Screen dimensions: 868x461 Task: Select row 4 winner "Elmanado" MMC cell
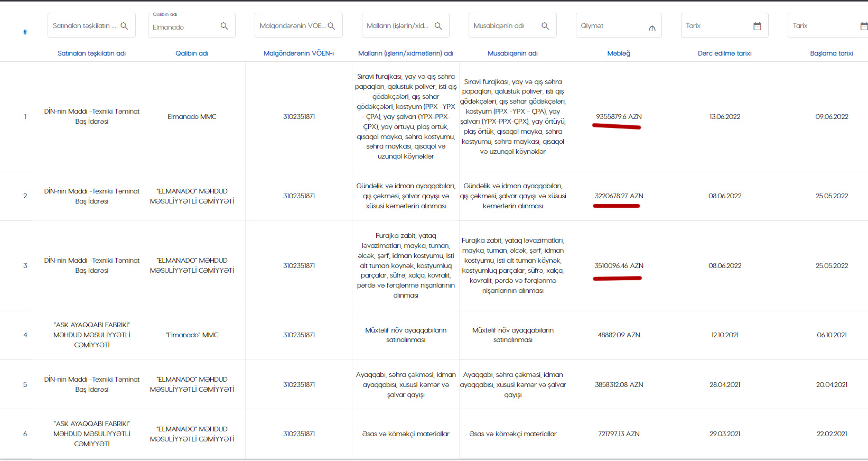[x=192, y=335]
